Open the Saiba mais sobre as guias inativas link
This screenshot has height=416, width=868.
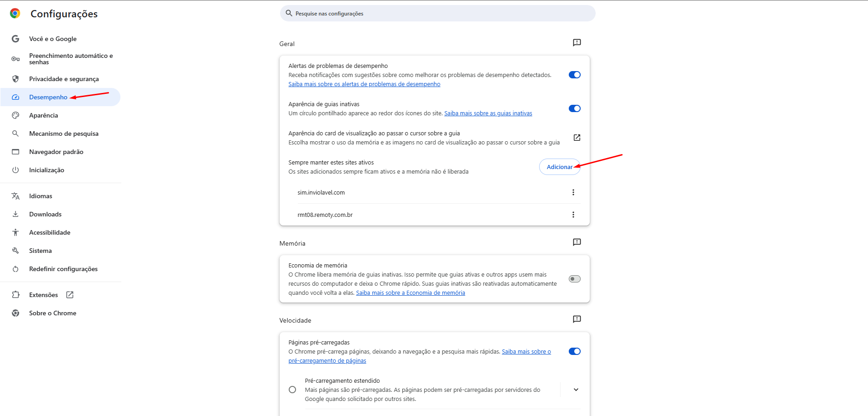click(488, 113)
